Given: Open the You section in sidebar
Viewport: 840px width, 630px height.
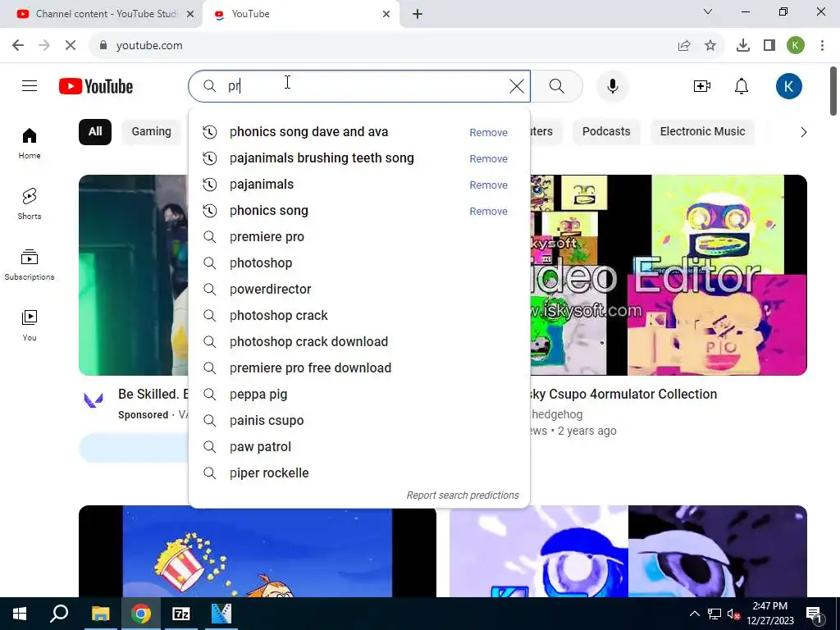Looking at the screenshot, I should [x=30, y=325].
